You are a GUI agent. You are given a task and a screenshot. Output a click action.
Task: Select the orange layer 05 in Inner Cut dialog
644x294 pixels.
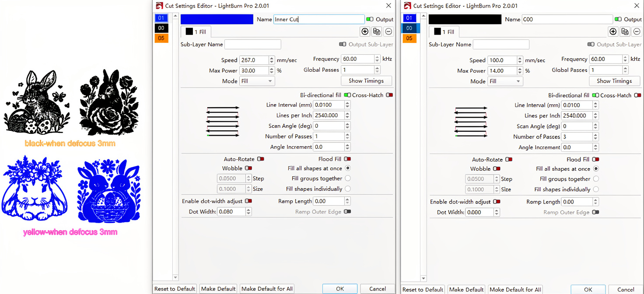pos(161,38)
